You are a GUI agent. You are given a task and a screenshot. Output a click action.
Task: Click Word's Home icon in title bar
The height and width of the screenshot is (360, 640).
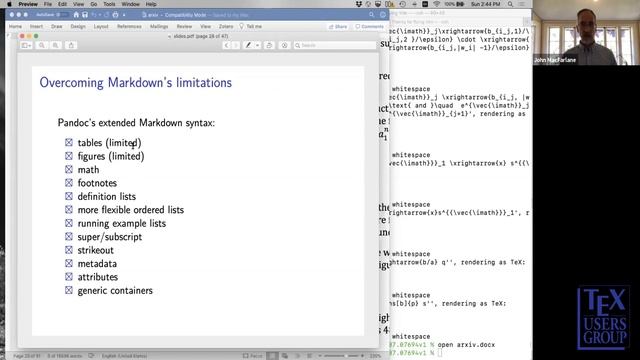[x=76, y=15]
